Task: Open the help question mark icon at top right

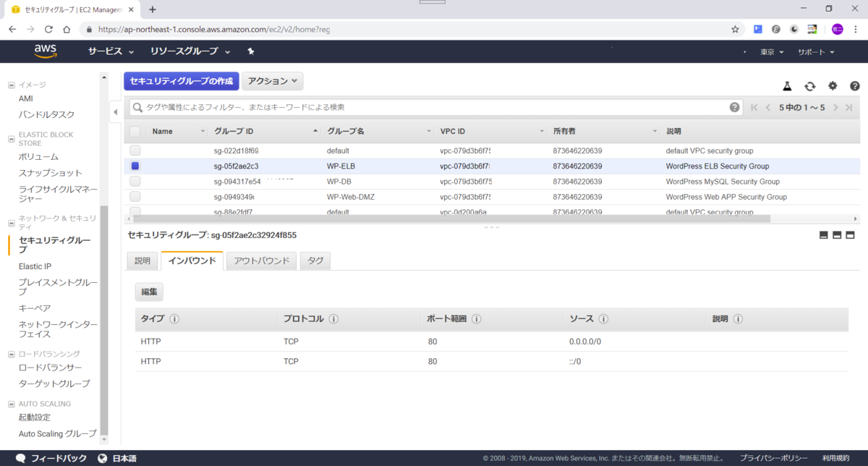Action: pyautogui.click(x=854, y=85)
